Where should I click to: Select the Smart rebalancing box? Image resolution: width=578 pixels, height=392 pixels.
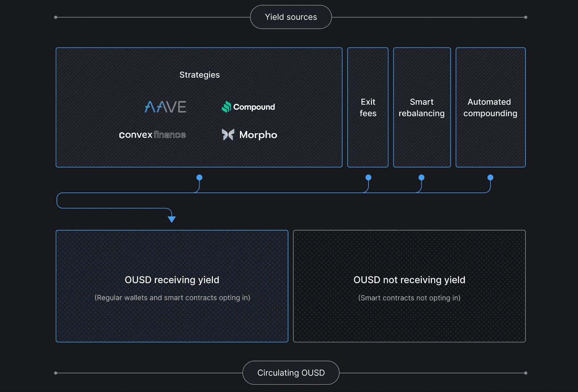pos(422,108)
